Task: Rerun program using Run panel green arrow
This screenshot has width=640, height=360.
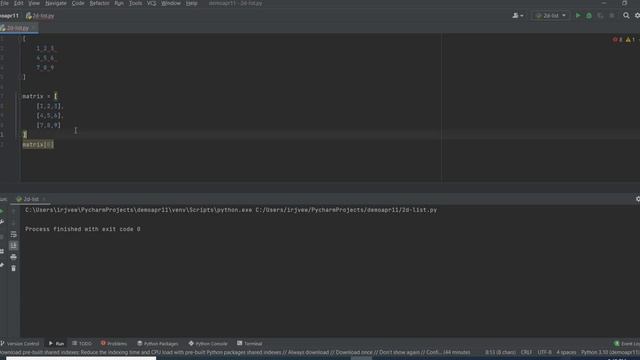Action: point(2,211)
